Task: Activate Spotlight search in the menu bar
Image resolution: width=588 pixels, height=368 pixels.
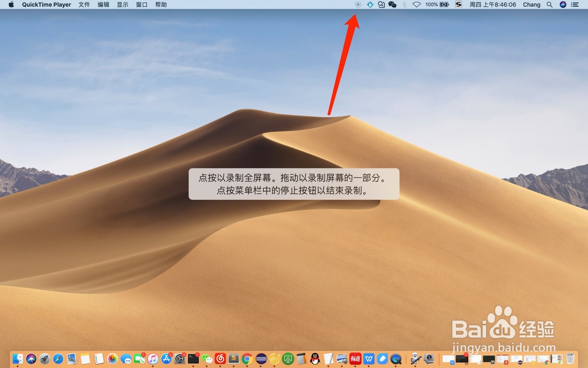Action: point(549,5)
